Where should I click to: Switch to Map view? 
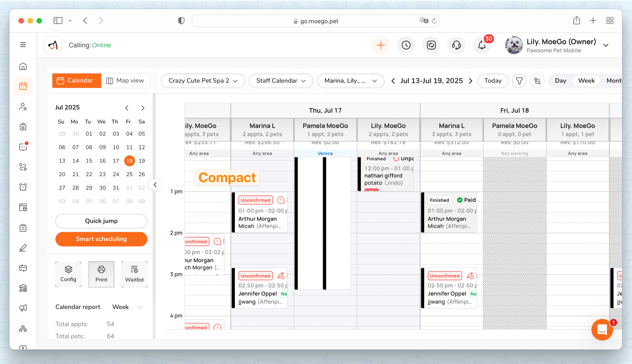tap(125, 81)
